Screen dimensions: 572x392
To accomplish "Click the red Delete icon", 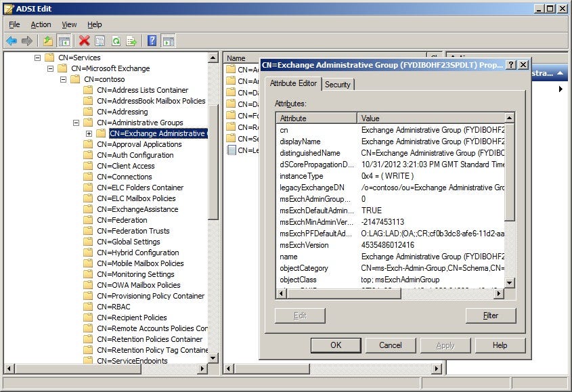I will 84,39.
